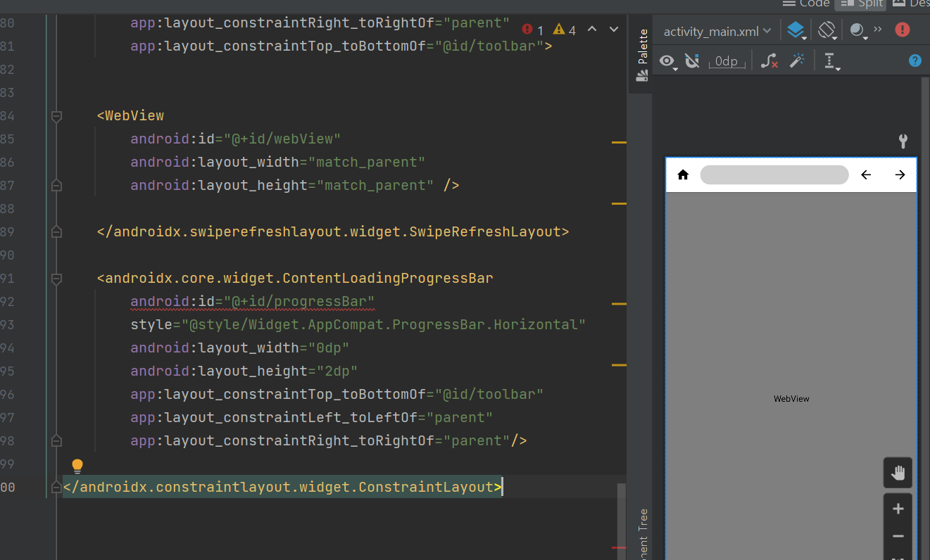930x560 pixels.
Task: Collapse the WebView tag fold marker at line 84
Action: click(x=57, y=116)
